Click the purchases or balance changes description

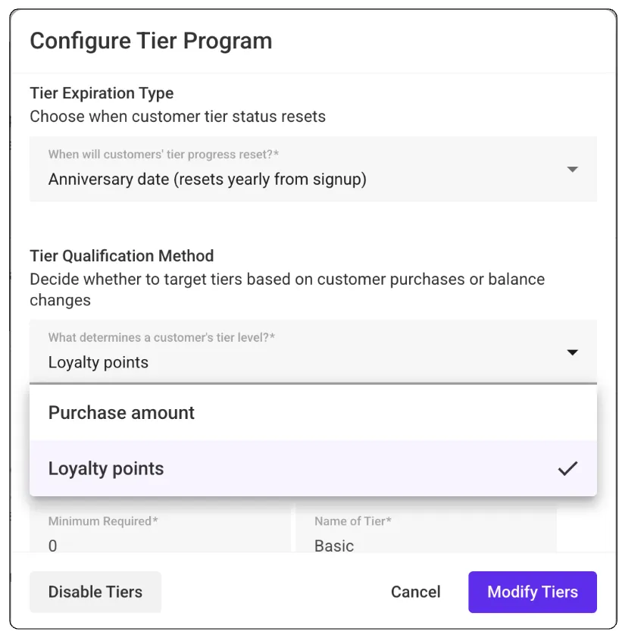(286, 289)
